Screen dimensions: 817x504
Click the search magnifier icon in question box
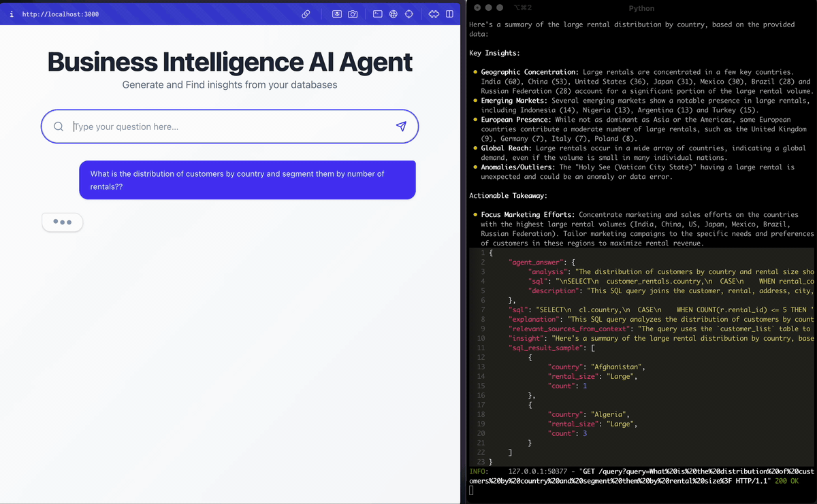(59, 127)
